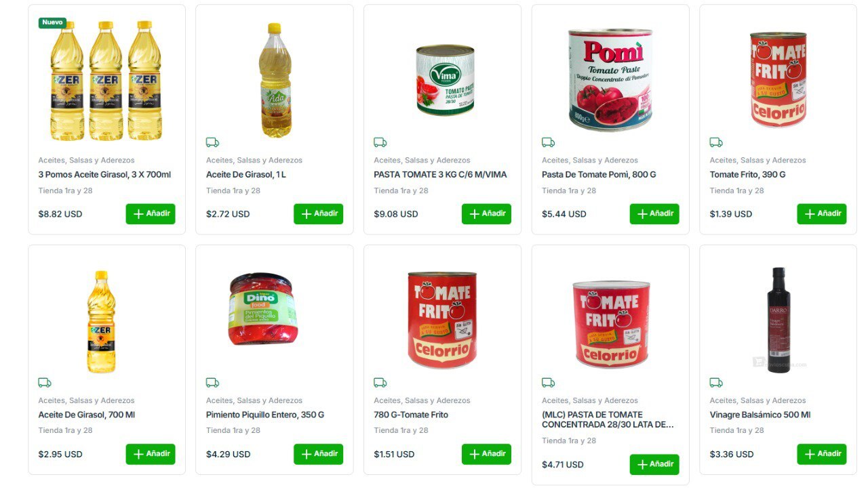Viewport: 868px width, 500px height.
Task: Click delivery truck icon on Pasta Tomate Vima card
Action: click(380, 142)
